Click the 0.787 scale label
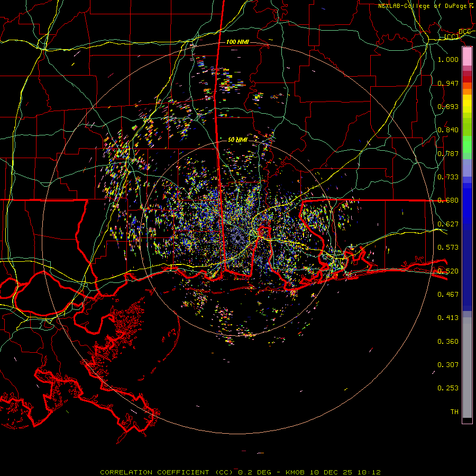 tap(448, 153)
